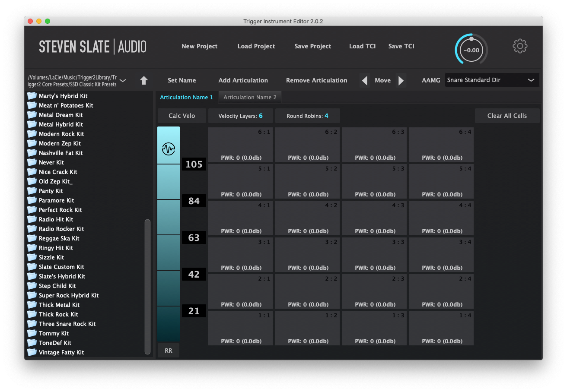The image size is (567, 392).
Task: Navigate up a folder with the up arrow
Action: pyautogui.click(x=144, y=80)
